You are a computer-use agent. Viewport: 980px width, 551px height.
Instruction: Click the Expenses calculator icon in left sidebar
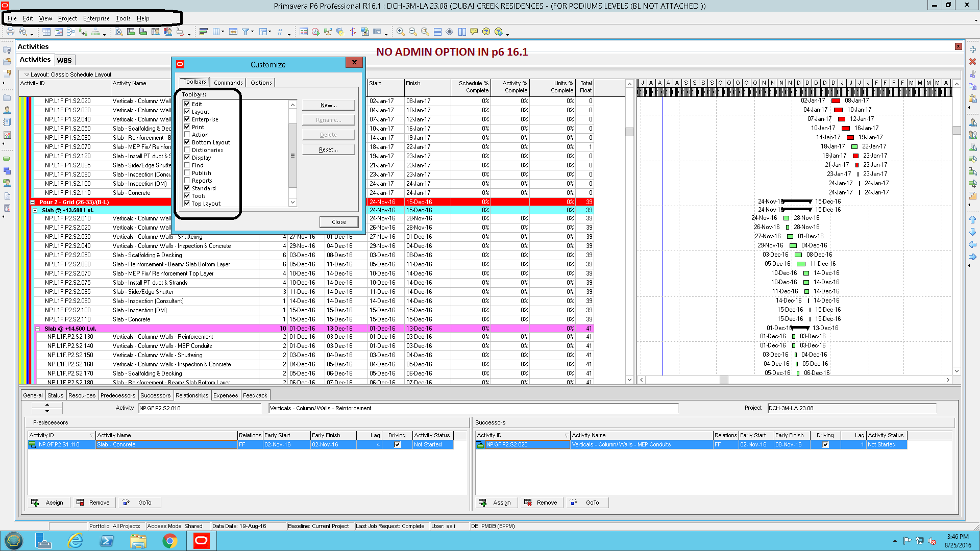coord(7,208)
